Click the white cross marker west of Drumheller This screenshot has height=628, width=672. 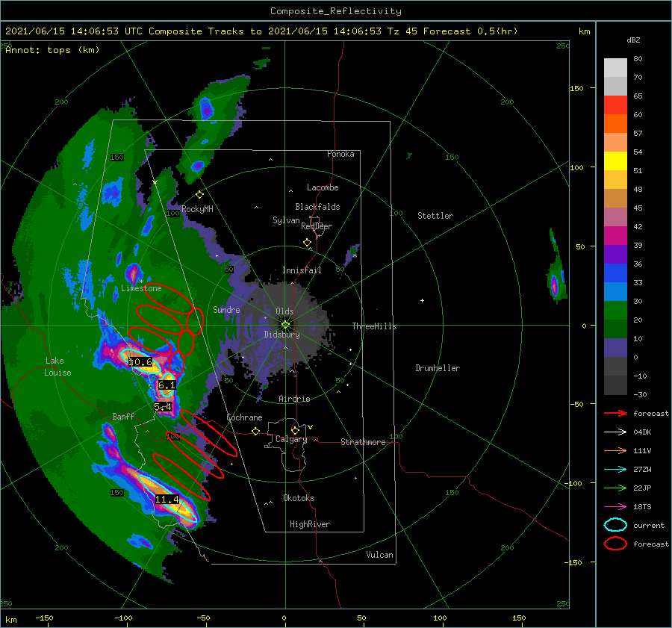click(422, 300)
